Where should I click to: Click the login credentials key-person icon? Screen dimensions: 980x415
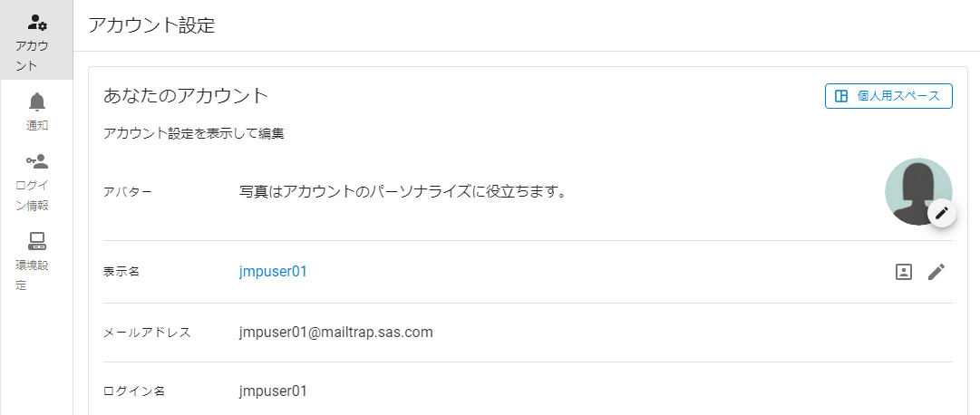pos(37,162)
